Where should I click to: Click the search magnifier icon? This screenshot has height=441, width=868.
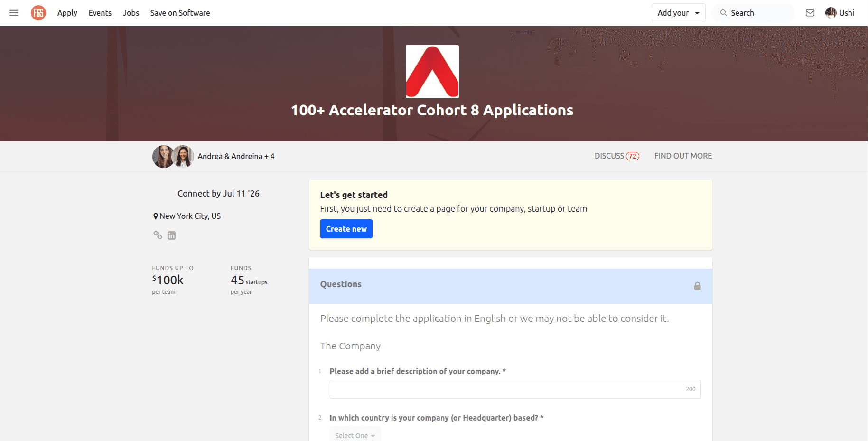[723, 13]
